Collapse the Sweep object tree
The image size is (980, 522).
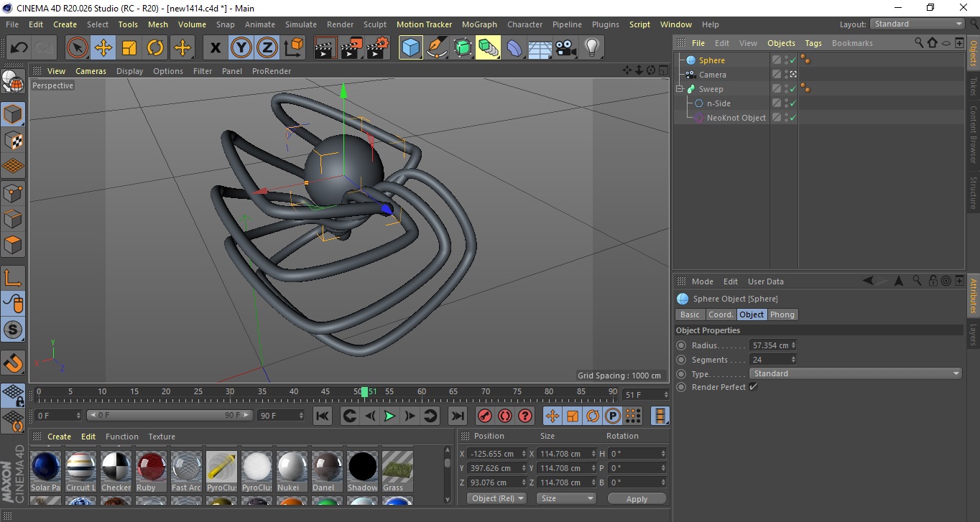[680, 89]
